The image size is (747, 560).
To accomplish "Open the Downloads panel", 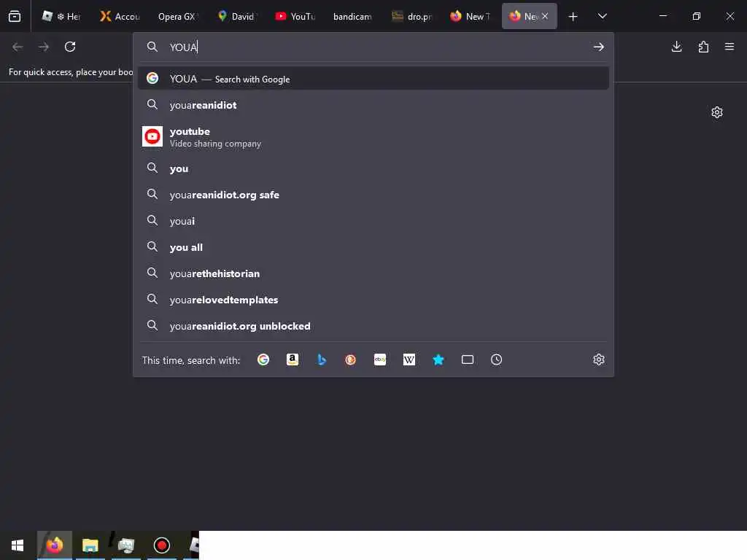I will pyautogui.click(x=676, y=47).
